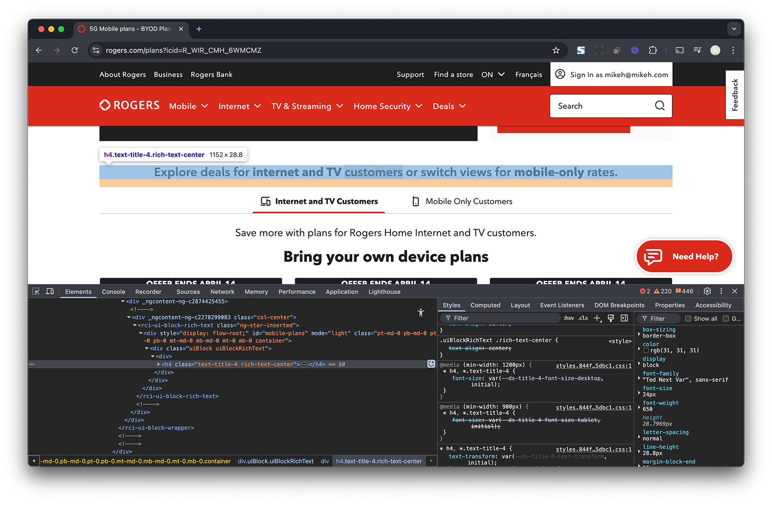Click the Rogers logo

click(129, 105)
